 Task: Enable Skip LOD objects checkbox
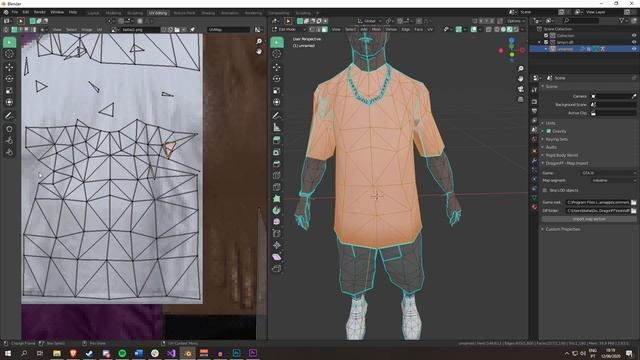pyautogui.click(x=545, y=190)
